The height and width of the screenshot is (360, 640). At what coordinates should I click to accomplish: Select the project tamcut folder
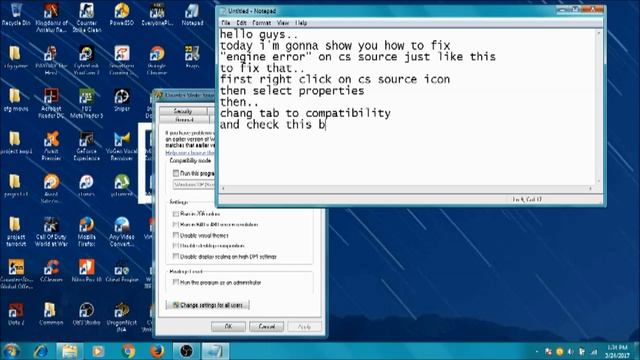click(x=16, y=231)
